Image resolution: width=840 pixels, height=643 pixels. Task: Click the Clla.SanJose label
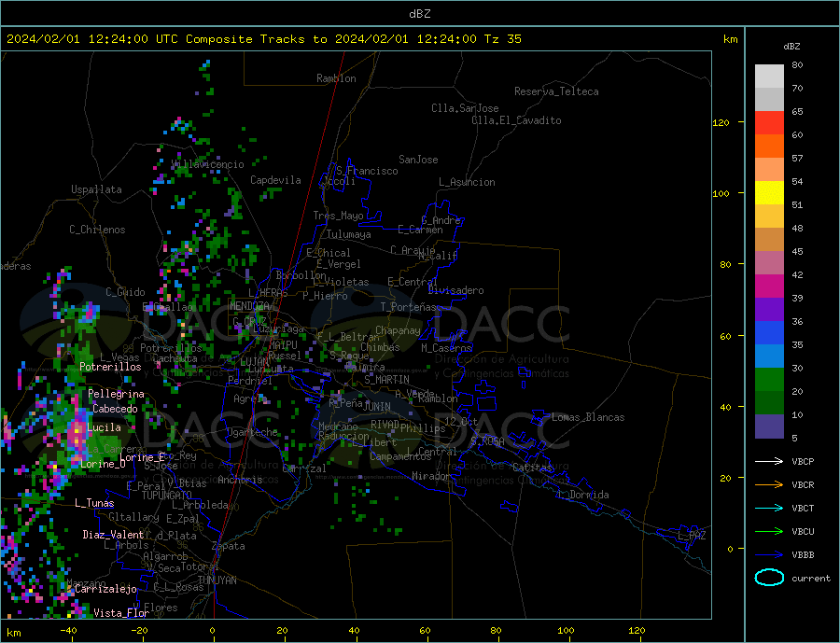465,108
